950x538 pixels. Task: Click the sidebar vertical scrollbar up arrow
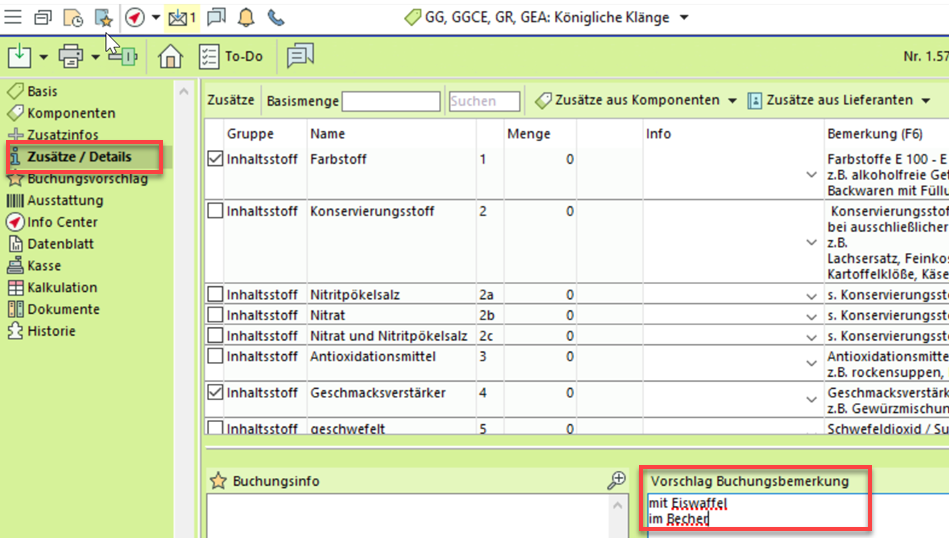tap(184, 92)
